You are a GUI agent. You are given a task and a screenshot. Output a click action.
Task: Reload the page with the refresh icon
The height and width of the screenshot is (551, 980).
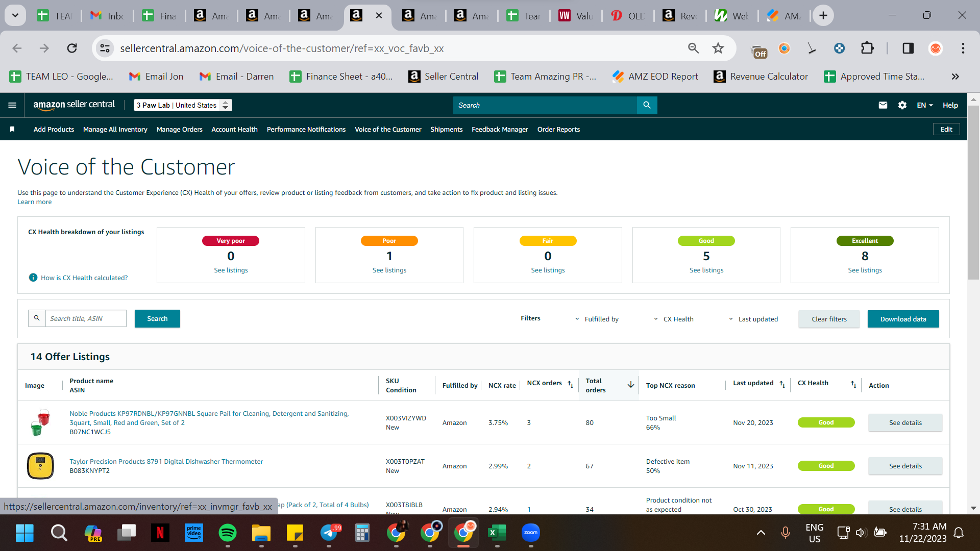click(72, 48)
